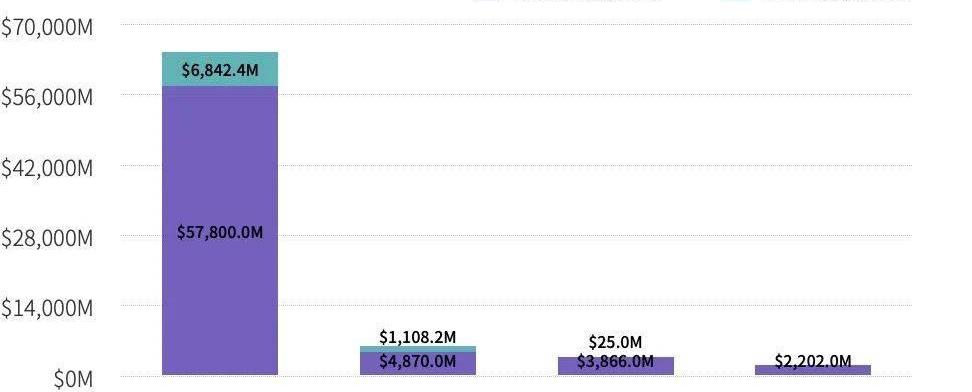Click the dotted $14,000M gridline
This screenshot has width=972, height=392.
tap(516, 306)
